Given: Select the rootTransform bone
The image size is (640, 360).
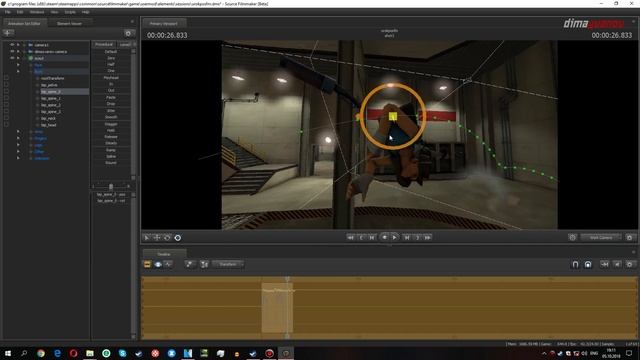Looking at the screenshot, I should (x=53, y=78).
